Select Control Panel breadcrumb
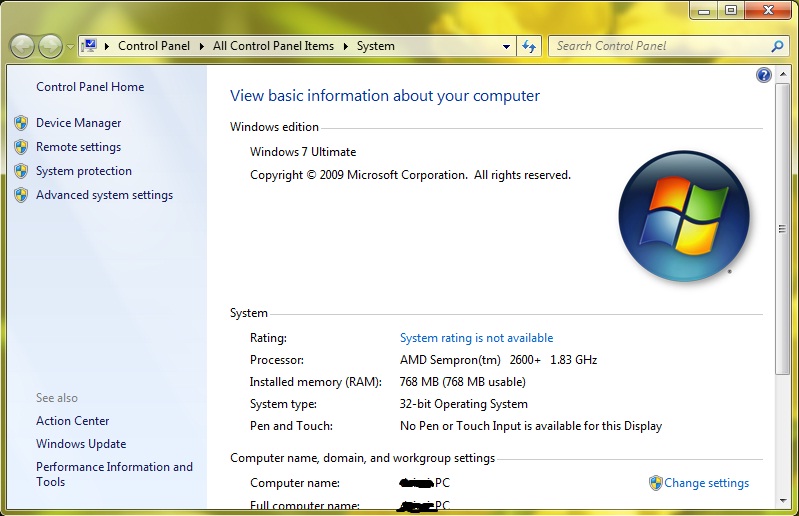 tap(154, 46)
